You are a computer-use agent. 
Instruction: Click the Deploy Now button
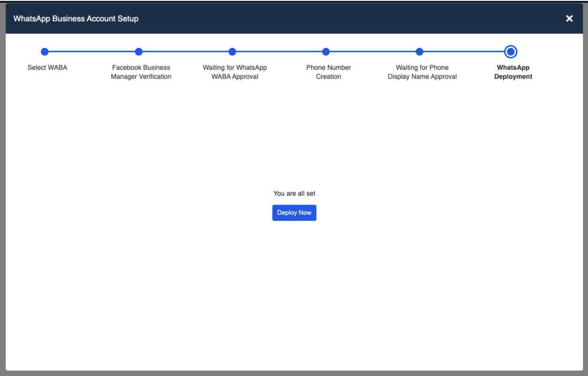point(294,212)
